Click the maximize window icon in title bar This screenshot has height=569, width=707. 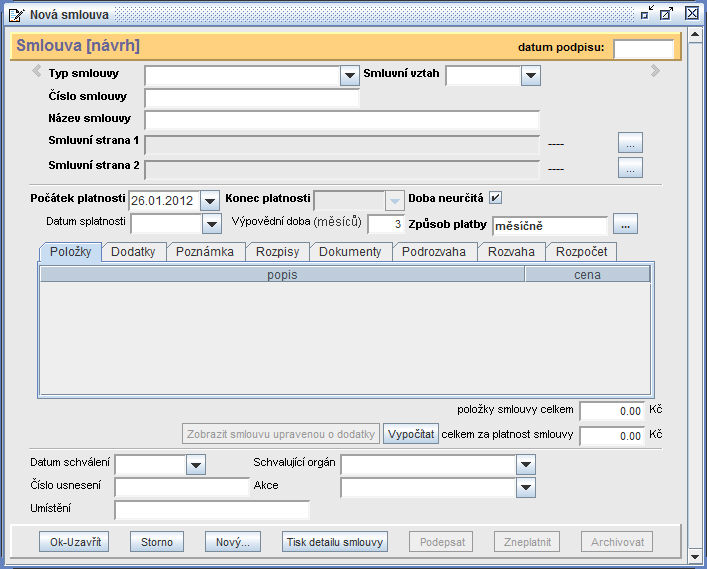[666, 13]
